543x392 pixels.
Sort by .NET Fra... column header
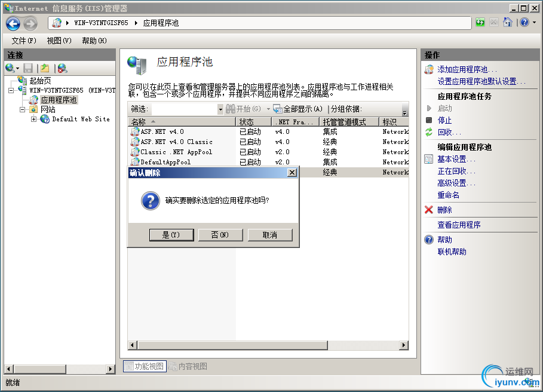point(295,122)
